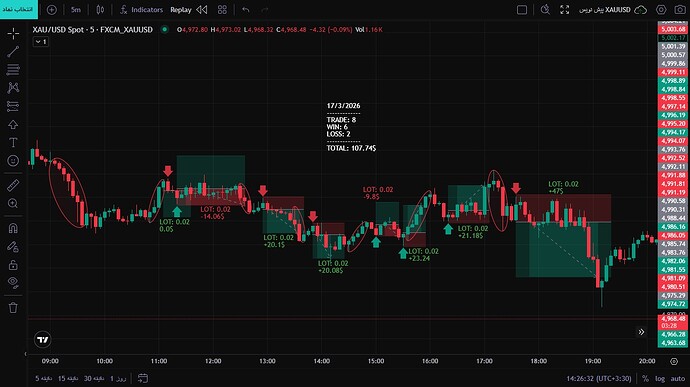This screenshot has width=690, height=387.
Task: Open the emoji sticker tool
Action: click(x=13, y=161)
